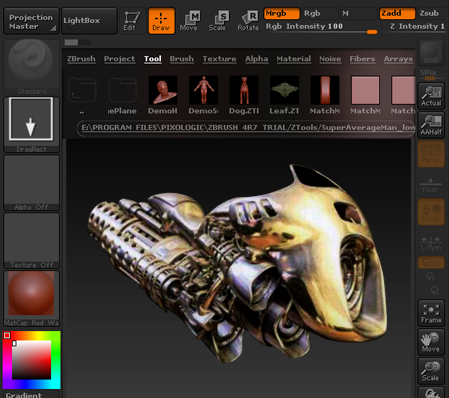Screen dimensions: 449x398
Task: Toggle the Mrgb paint mode
Action: pos(282,13)
